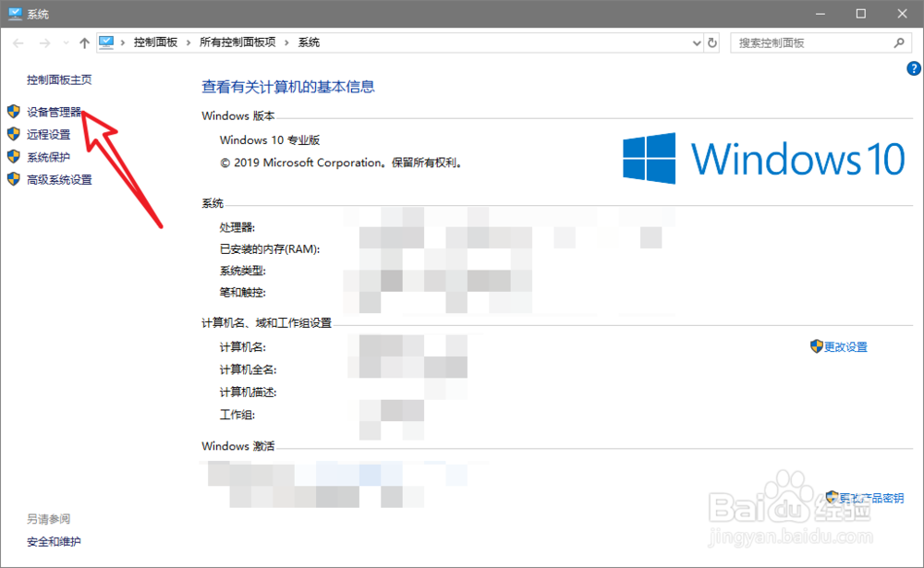Select 系统 breadcrumb in address bar

pos(309,42)
